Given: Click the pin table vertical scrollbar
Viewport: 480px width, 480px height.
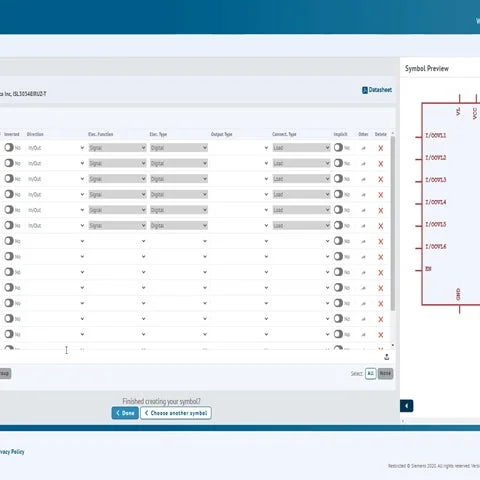Looking at the screenshot, I should [393, 223].
